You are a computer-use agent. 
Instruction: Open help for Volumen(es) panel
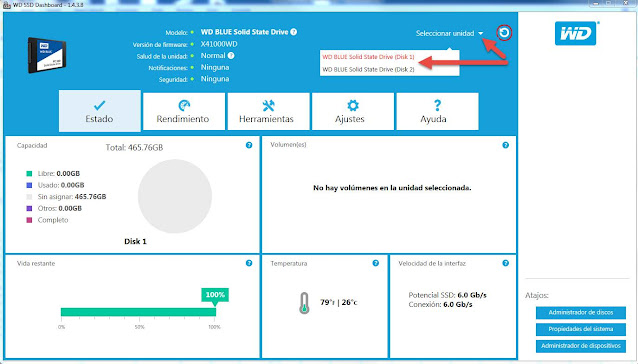(505, 145)
